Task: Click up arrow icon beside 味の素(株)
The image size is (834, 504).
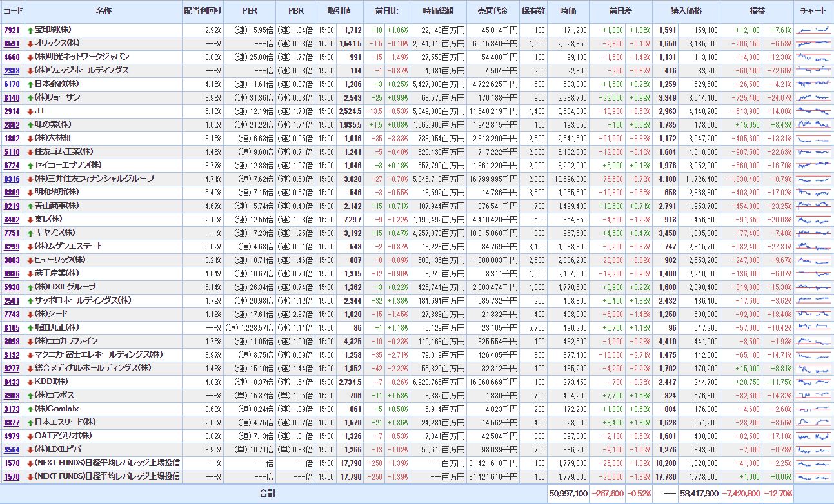Action: pos(30,125)
